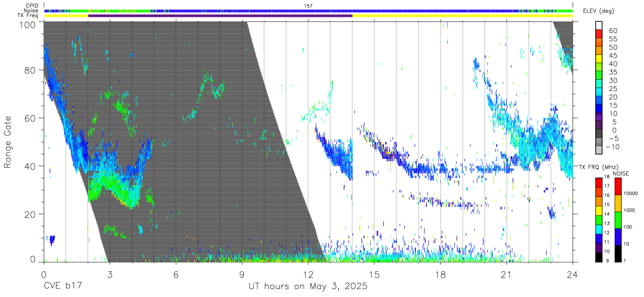The width and height of the screenshot is (644, 297).
Task: Click ELEV colorbar tick 45
Action: [612, 56]
